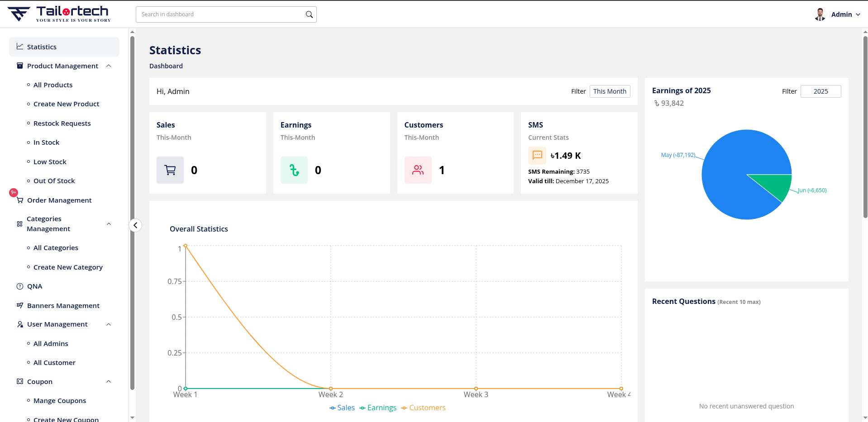Click the Week 3 axis label
Viewport: 868px width, 422px height.
click(x=476, y=395)
